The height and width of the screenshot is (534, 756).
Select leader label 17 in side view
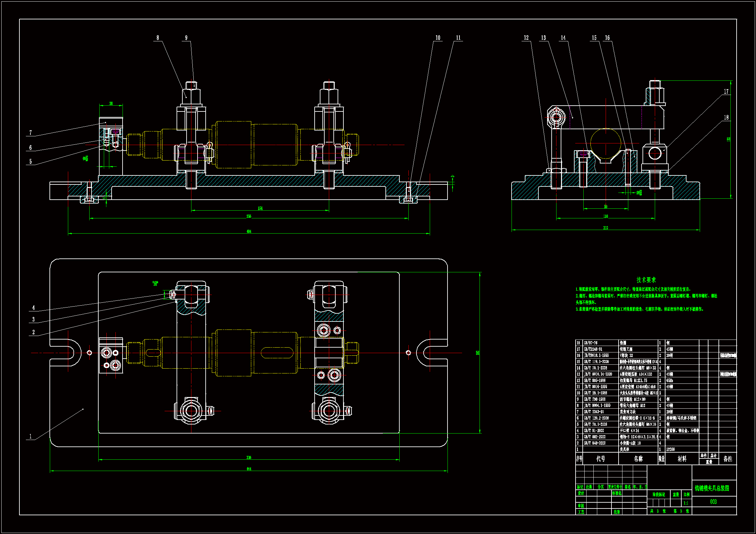tap(726, 91)
